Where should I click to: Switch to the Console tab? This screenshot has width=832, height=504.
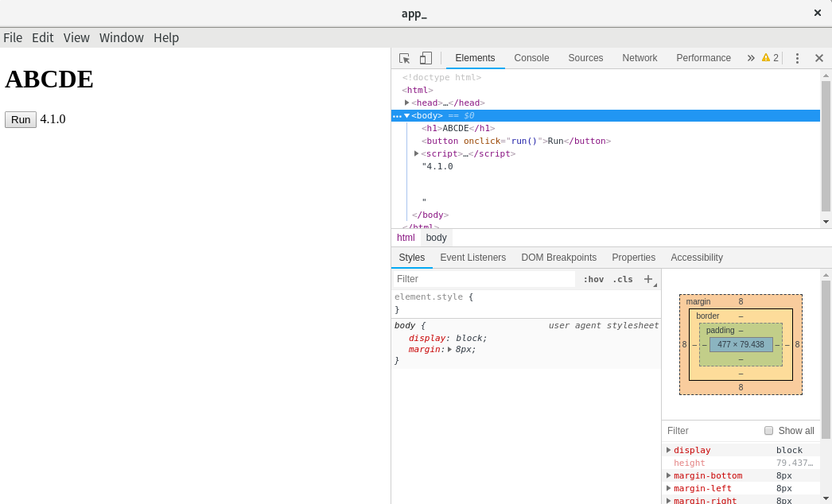[x=531, y=58]
